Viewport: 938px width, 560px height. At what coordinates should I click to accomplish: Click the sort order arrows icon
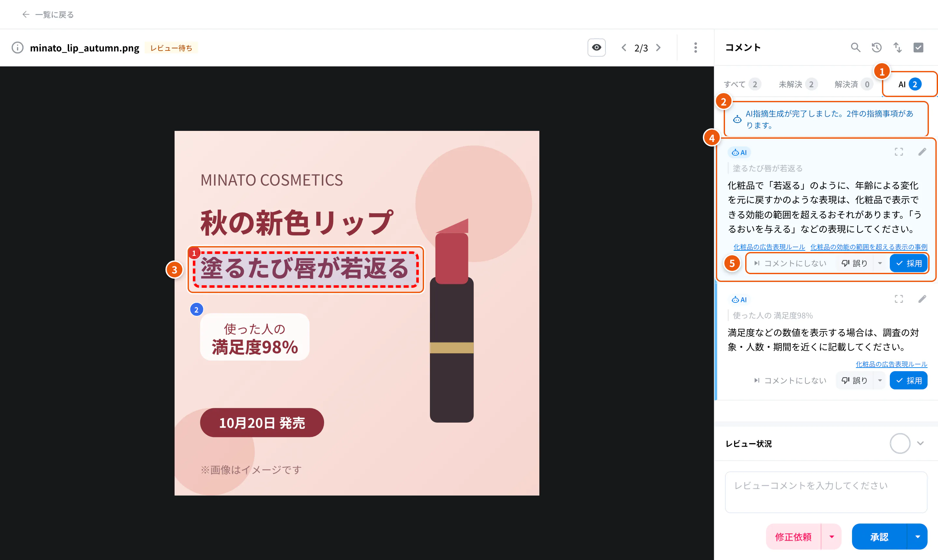click(898, 48)
